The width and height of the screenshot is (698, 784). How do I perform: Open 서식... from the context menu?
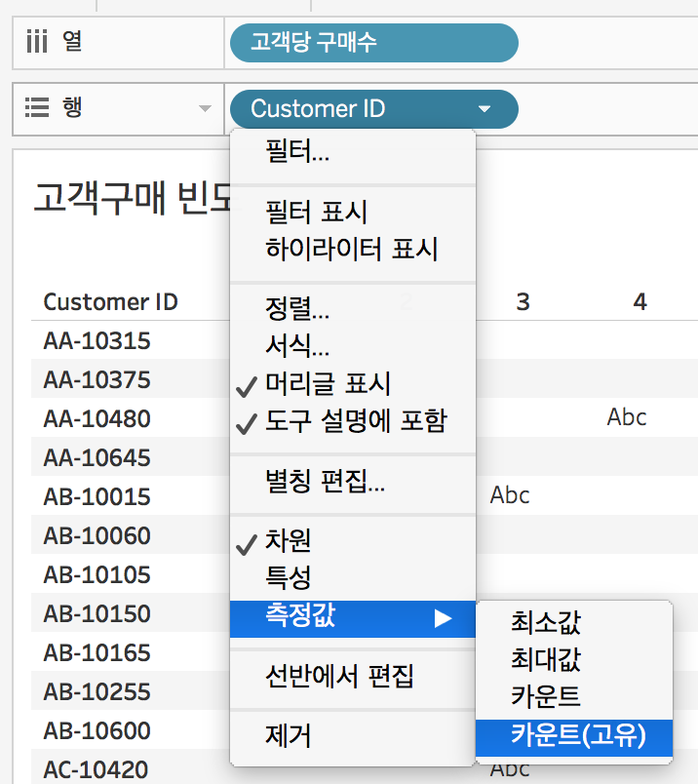[353, 345]
